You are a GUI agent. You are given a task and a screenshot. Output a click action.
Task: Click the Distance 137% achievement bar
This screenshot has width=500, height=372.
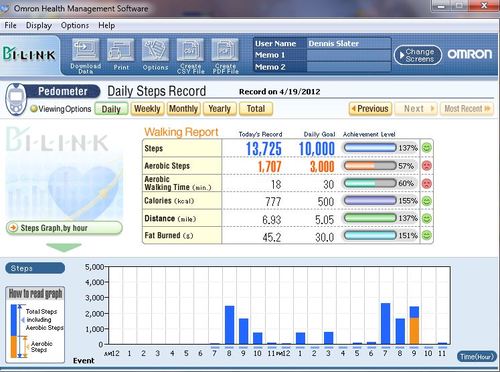370,218
